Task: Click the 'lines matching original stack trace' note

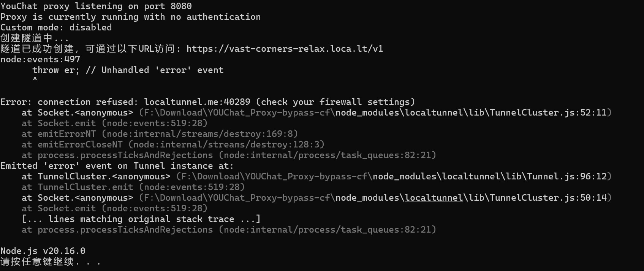Action: 141,219
